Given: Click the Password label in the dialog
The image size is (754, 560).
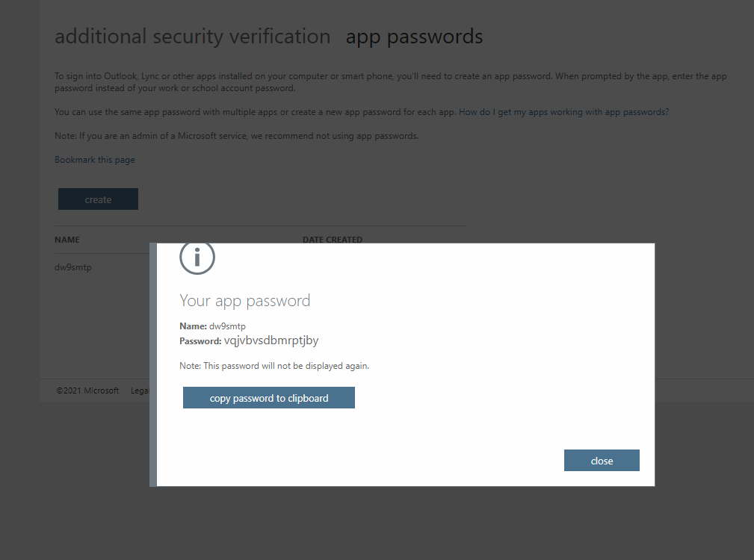Looking at the screenshot, I should click(x=200, y=341).
